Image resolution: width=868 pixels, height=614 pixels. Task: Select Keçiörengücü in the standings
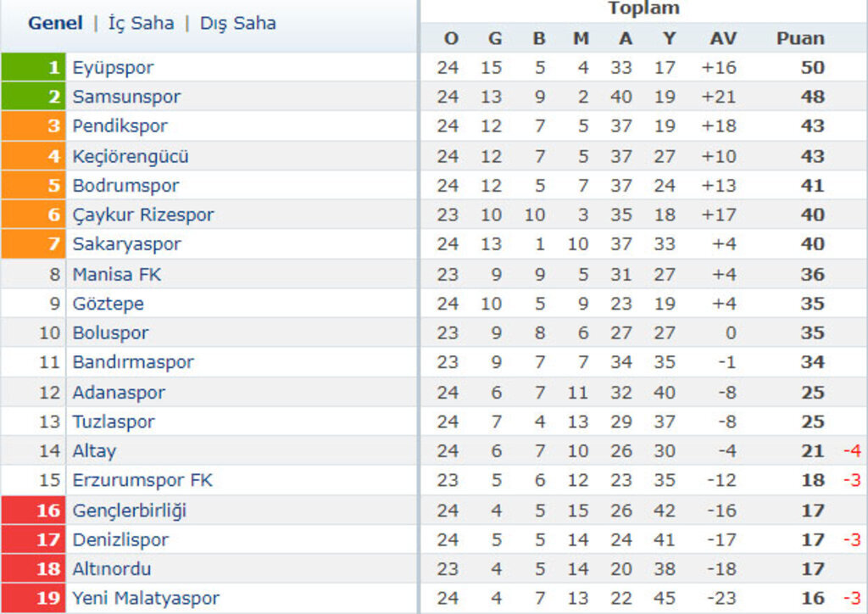[x=131, y=156]
